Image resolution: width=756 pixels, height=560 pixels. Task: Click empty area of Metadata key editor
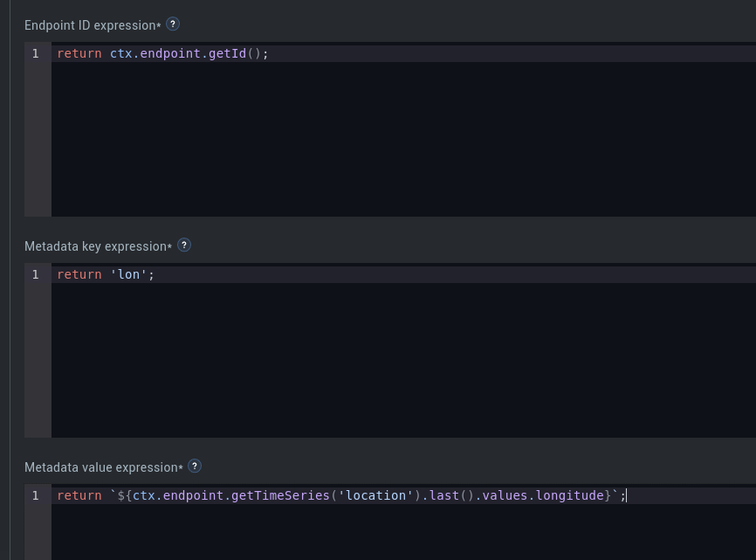tap(403, 360)
